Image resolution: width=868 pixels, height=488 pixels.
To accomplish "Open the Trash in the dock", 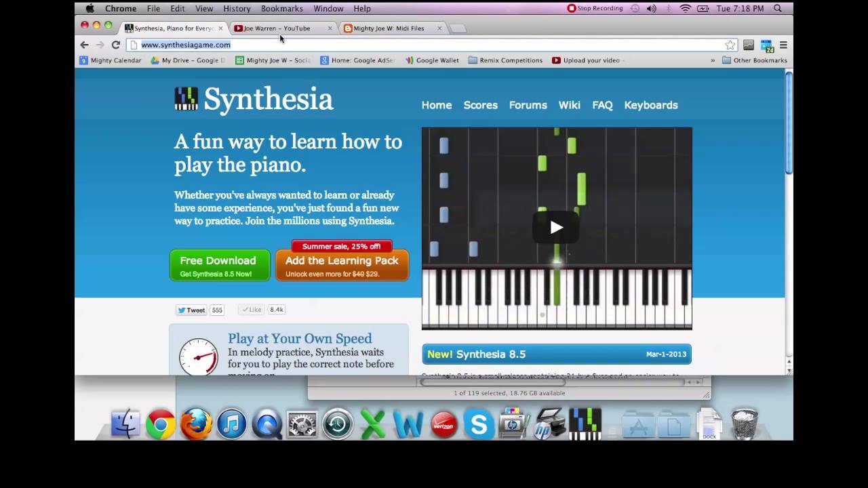I will coord(745,425).
